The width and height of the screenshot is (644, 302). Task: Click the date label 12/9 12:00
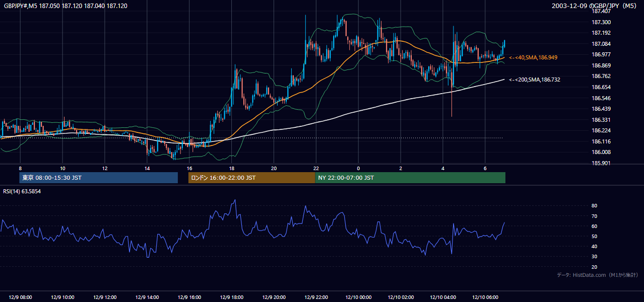(x=105, y=297)
